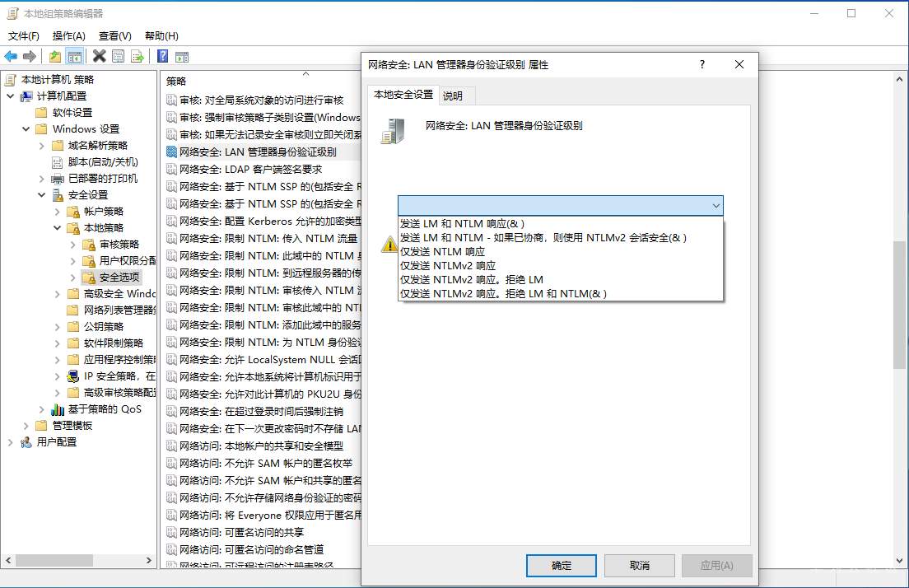This screenshot has width=909, height=588.
Task: Click the main window scroll-down arrow
Action: pos(899,561)
